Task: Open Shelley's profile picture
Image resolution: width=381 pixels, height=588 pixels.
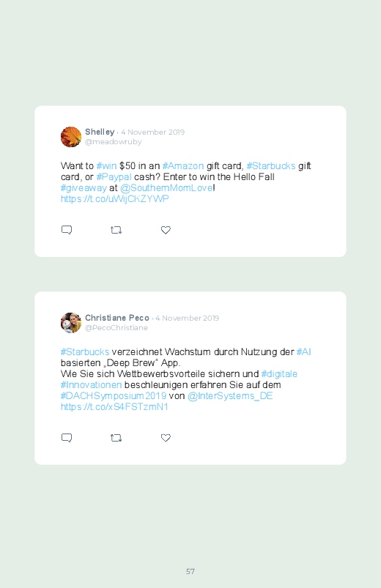Action: (x=71, y=137)
